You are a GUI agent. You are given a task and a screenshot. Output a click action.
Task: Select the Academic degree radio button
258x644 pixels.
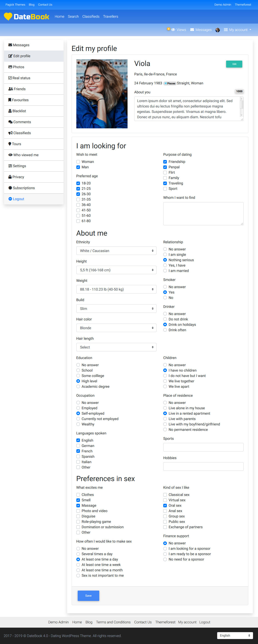point(78,386)
